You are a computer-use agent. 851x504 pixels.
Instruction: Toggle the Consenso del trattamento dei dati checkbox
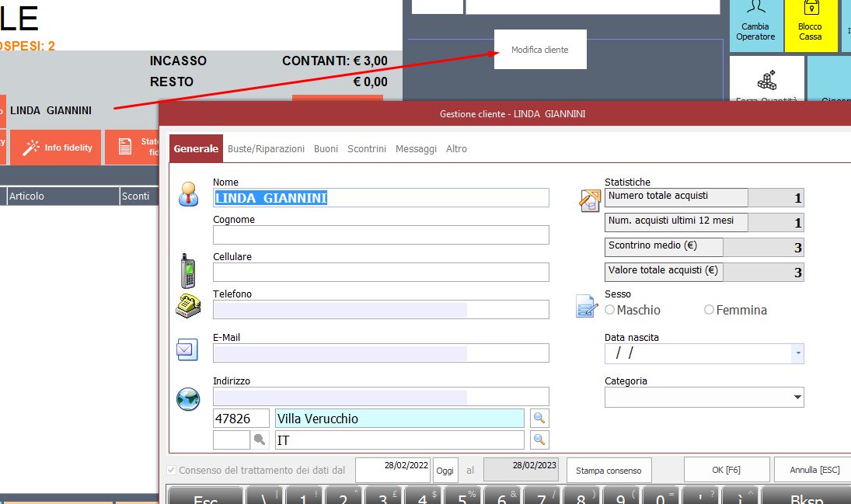click(172, 471)
